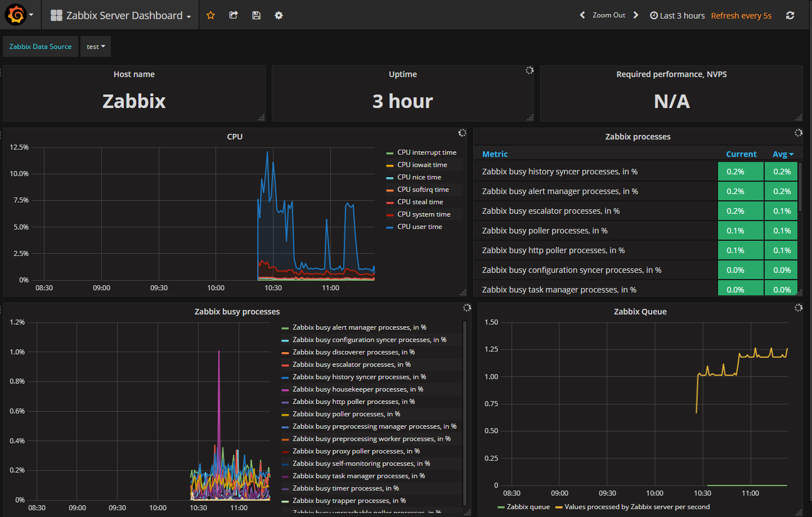
Task: Shift time range back with left arrow
Action: [x=582, y=15]
